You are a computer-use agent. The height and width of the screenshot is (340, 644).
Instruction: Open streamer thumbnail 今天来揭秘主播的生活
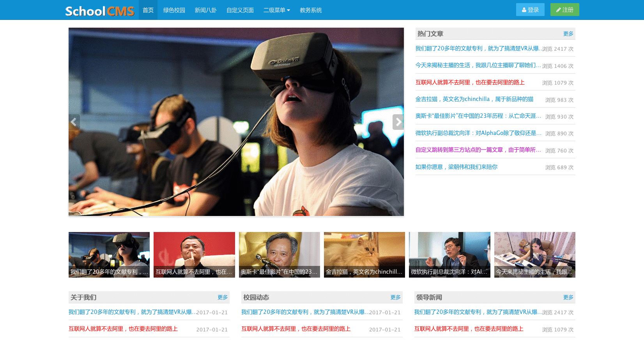535,255
